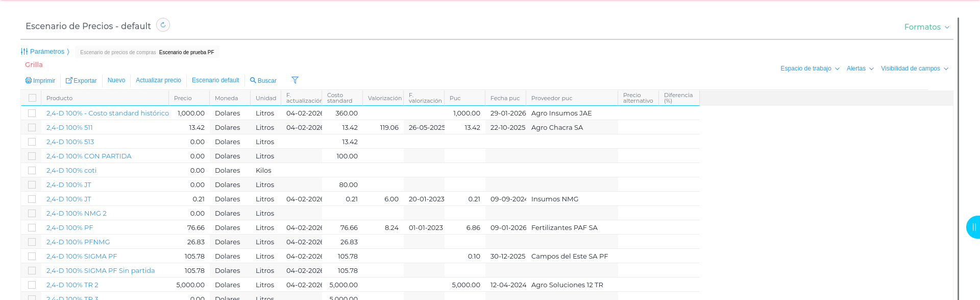980x300 pixels.
Task: Select the 2,4-D 100% PF row checkbox
Action: (32, 228)
